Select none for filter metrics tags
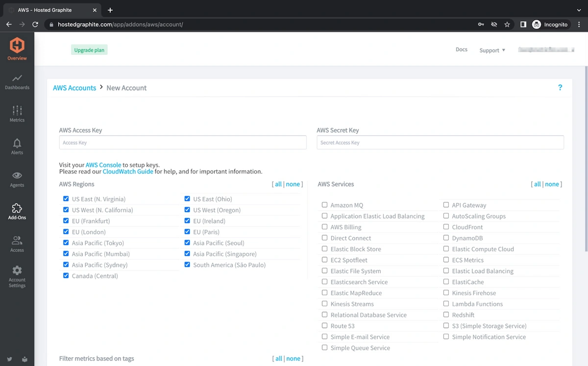588x366 pixels. [293, 359]
